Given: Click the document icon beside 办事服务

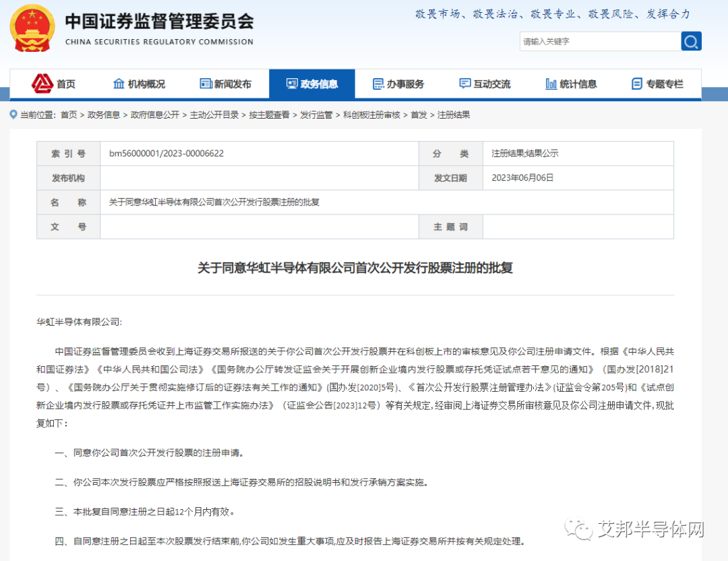Looking at the screenshot, I should coord(378,84).
